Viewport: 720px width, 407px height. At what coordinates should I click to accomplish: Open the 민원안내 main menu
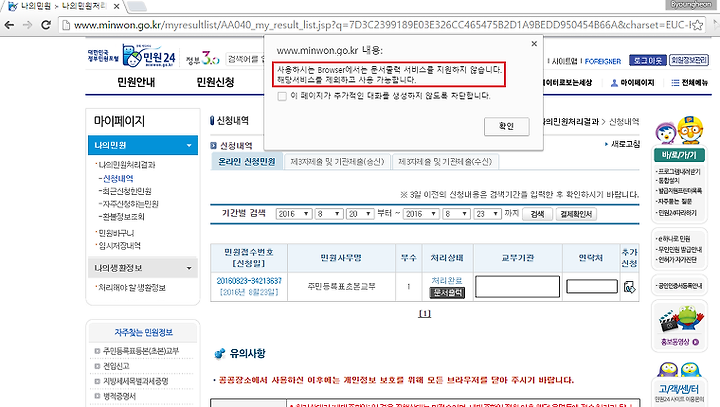136,82
